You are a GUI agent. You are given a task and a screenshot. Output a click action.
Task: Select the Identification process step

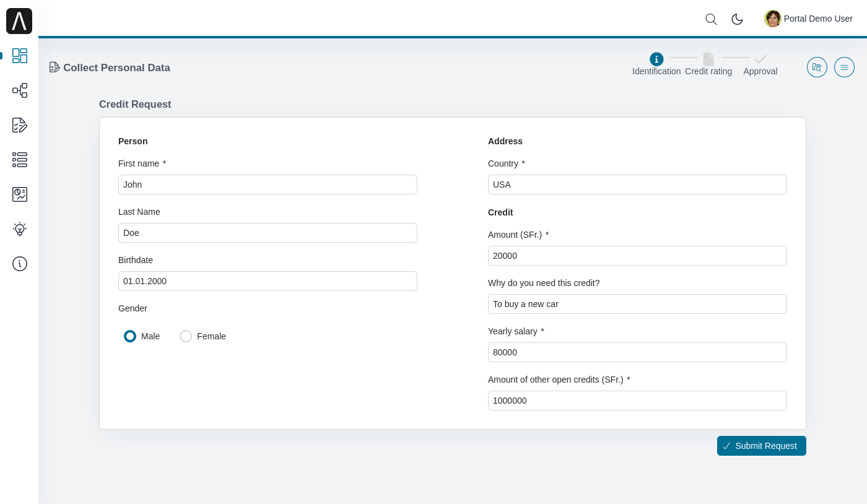click(656, 59)
